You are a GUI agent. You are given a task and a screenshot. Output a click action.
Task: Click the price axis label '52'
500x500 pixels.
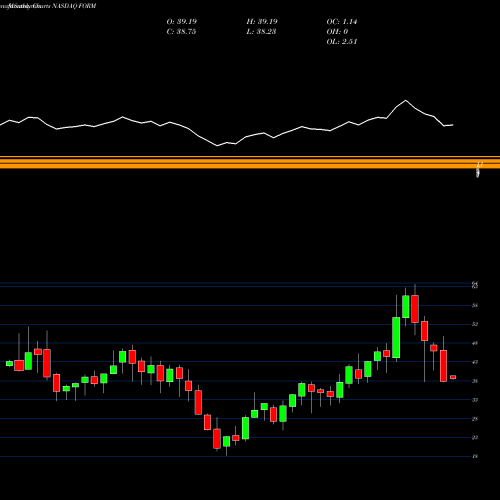pyautogui.click(x=475, y=324)
